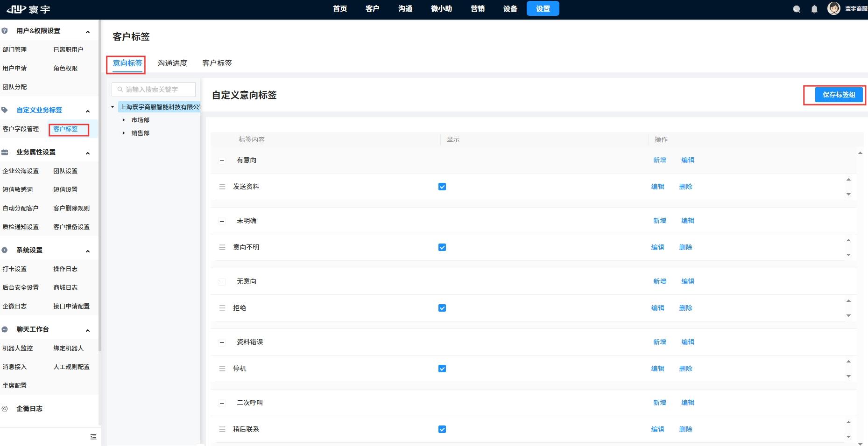This screenshot has height=446, width=868.
Task: Click the 寰宇 logo
Action: click(x=28, y=9)
